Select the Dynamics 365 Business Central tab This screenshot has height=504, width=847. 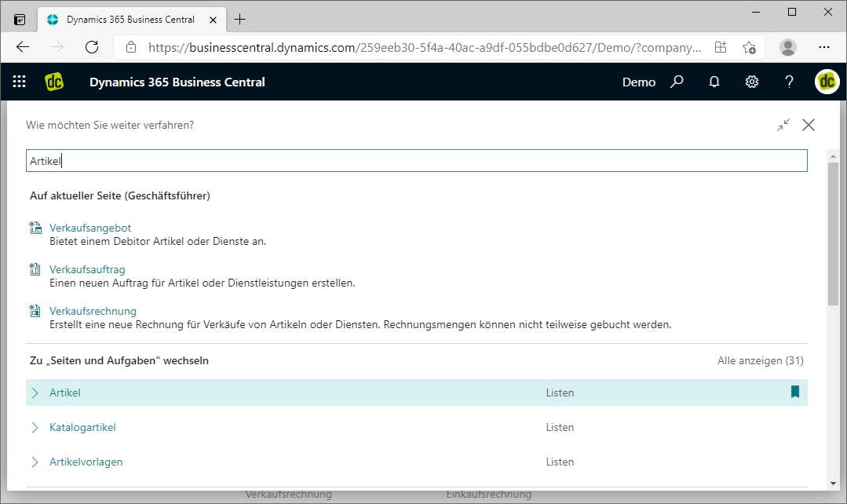130,20
